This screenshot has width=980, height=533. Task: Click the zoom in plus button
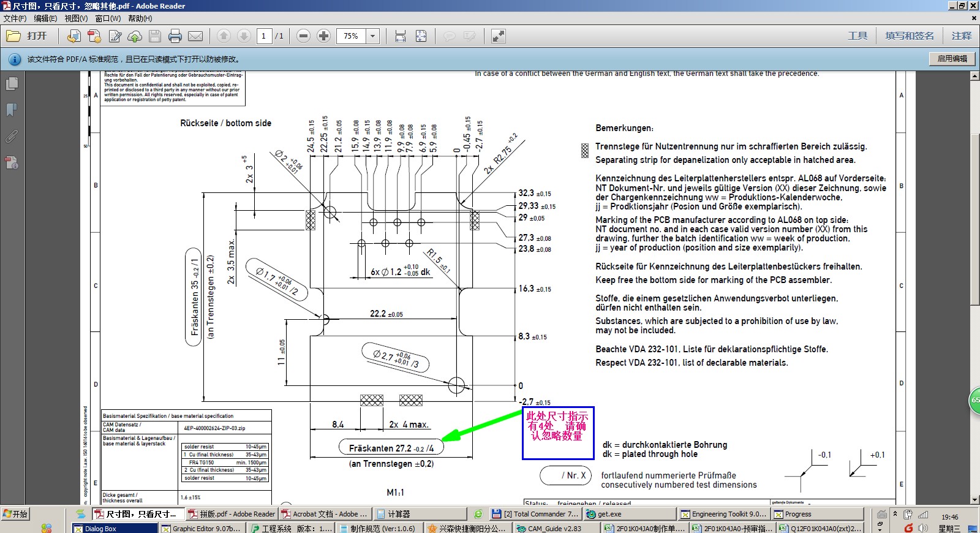[x=324, y=36]
